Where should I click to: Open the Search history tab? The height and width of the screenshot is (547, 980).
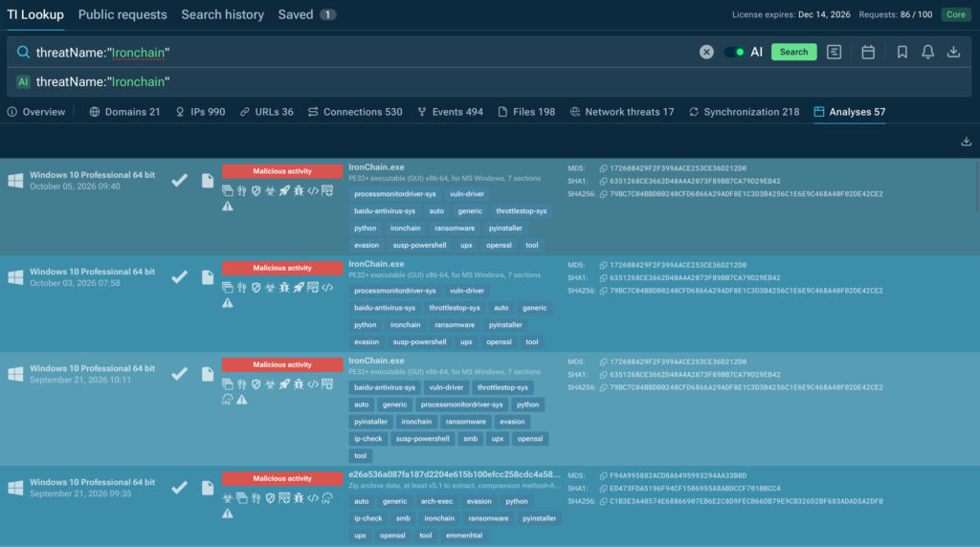click(222, 14)
